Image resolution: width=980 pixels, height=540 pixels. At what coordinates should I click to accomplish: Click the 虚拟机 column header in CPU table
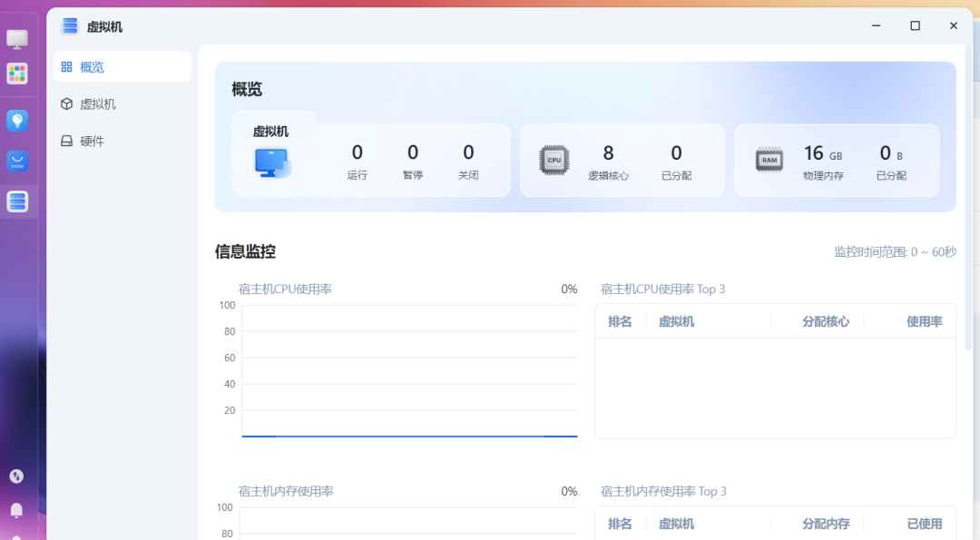[676, 322]
